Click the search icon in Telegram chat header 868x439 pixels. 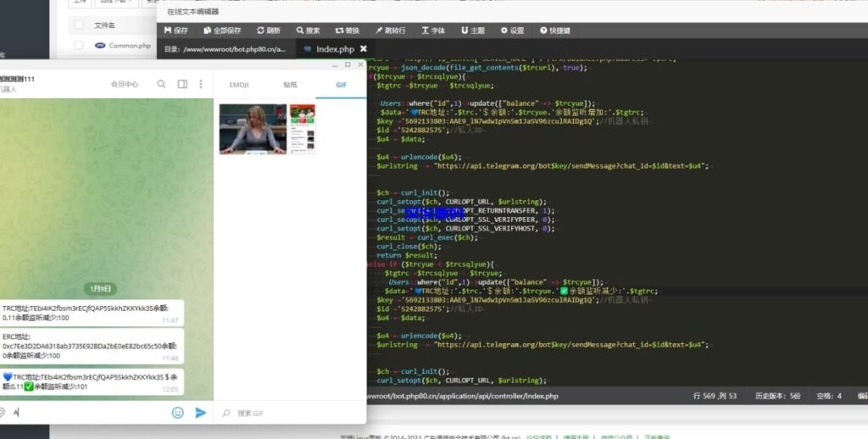[x=161, y=85]
